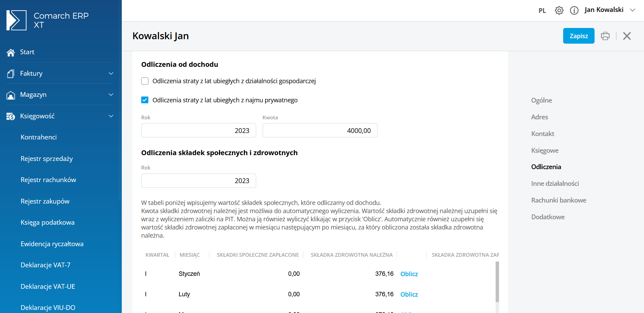644x313 pixels.
Task: Click the Comarch ERP XT logo icon
Action: point(16,20)
